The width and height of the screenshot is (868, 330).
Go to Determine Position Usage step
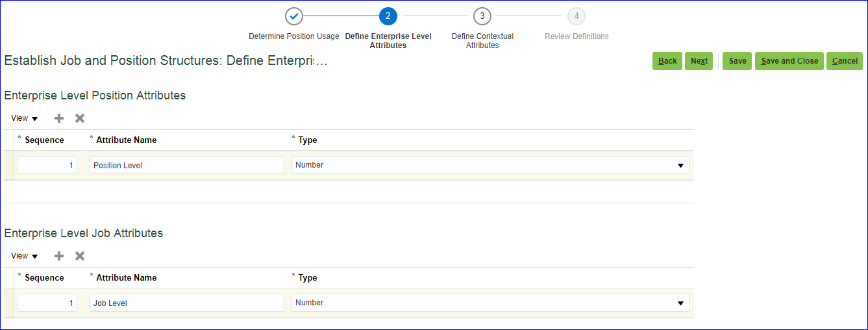coord(294,36)
